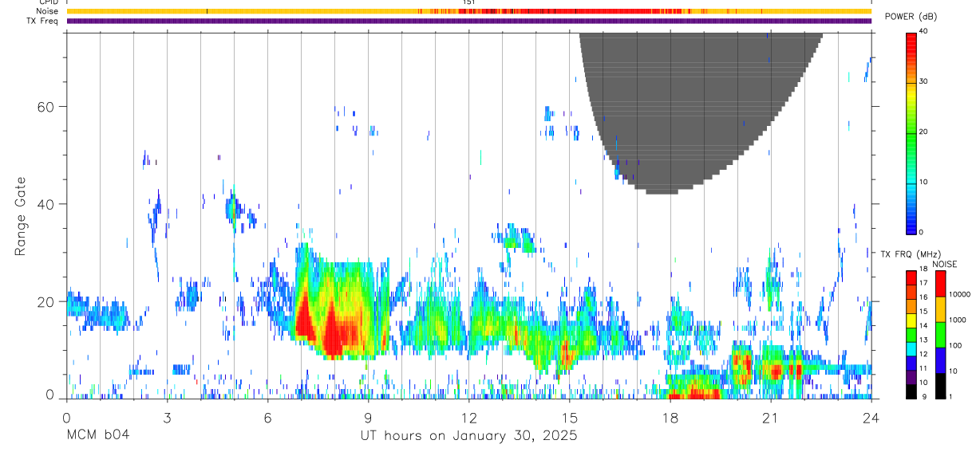
Task: Click the 'MCM b04' label
Action: [x=98, y=436]
